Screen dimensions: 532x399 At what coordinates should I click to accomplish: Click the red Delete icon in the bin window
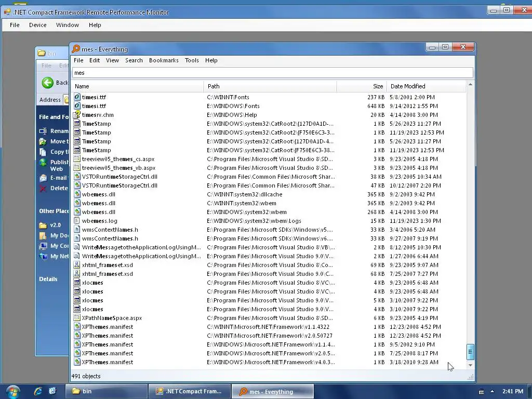pos(43,188)
